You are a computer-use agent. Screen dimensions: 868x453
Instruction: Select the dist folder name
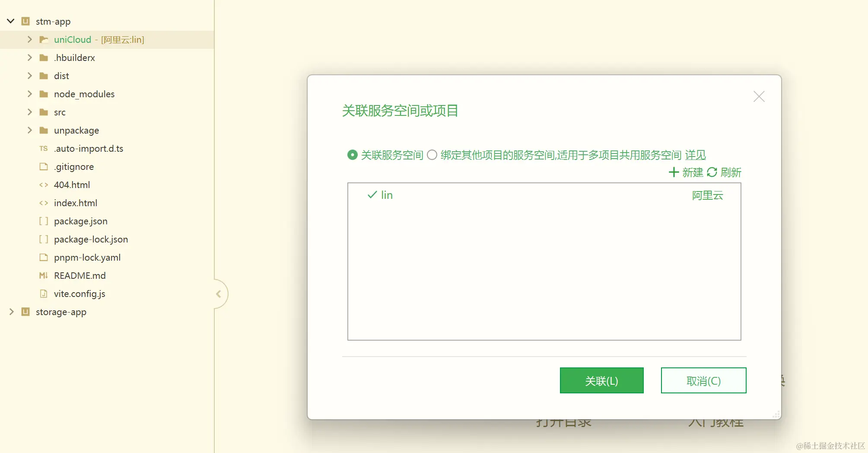61,76
